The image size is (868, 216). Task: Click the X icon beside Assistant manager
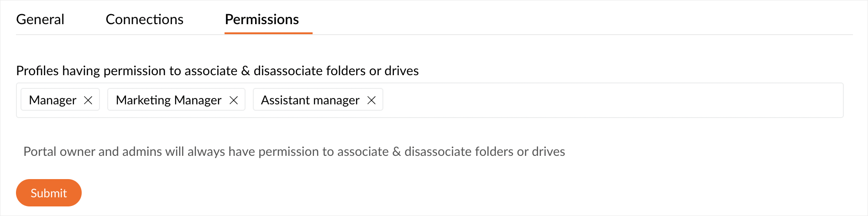pyautogui.click(x=371, y=100)
